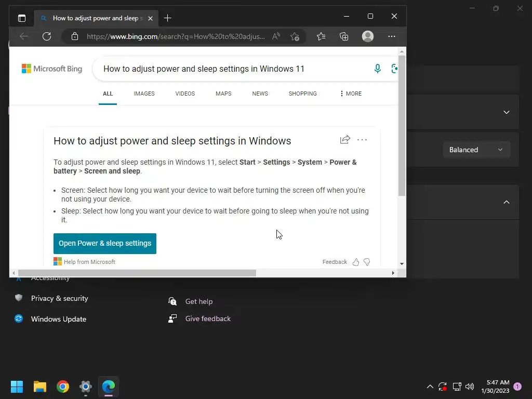Switch to the IMAGES tab
Viewport: 532px width, 399px height.
point(144,94)
